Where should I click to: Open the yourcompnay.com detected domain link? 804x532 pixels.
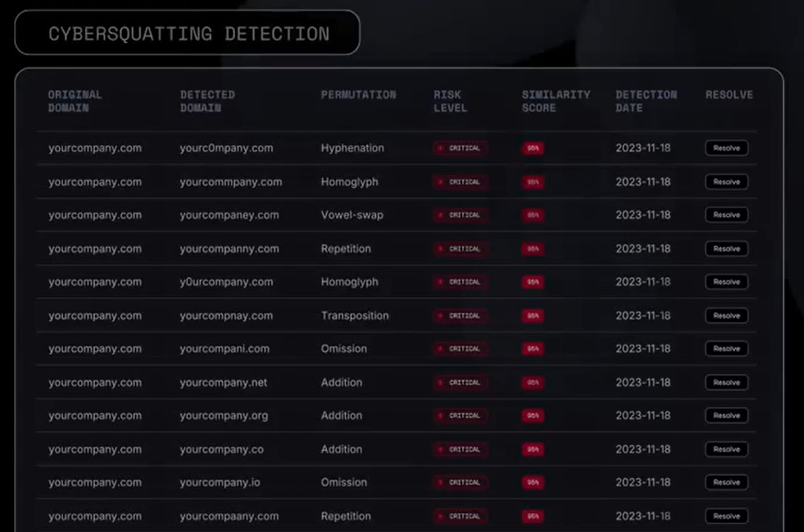point(226,316)
